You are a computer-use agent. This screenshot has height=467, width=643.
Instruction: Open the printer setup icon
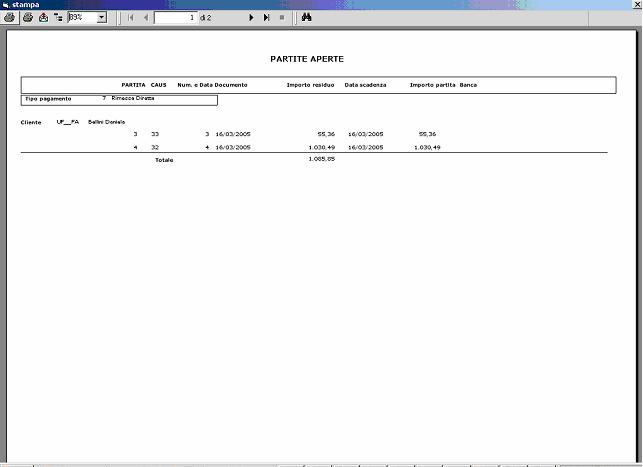(28, 18)
